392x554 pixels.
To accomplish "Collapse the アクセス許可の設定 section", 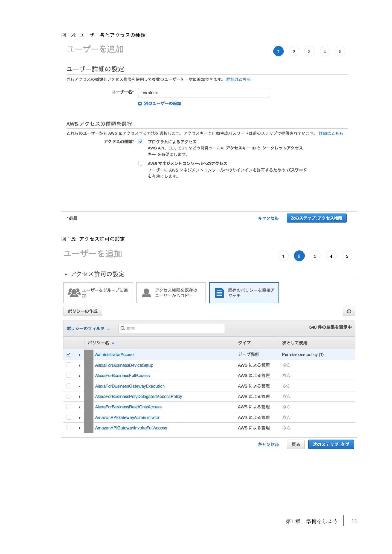I will (66, 274).
